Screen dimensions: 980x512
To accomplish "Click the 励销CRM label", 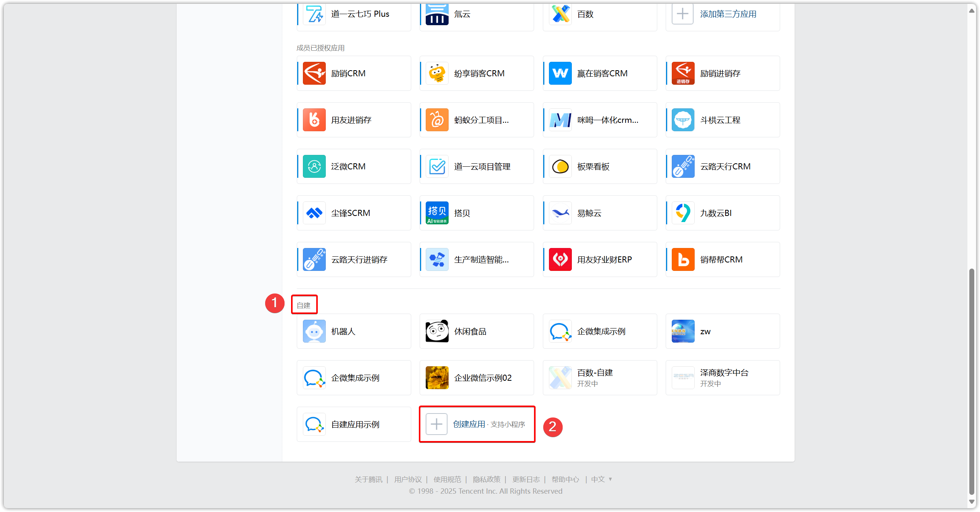I will coord(348,73).
